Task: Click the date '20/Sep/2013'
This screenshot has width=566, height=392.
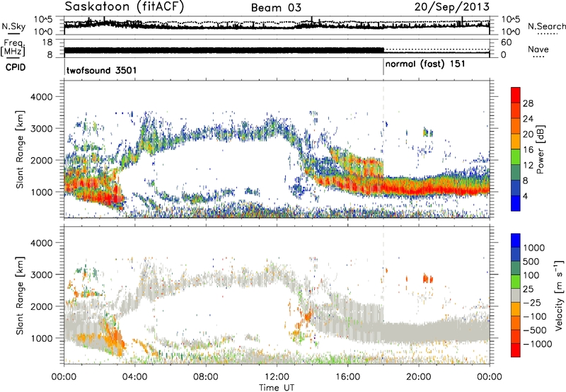Action: [x=451, y=6]
